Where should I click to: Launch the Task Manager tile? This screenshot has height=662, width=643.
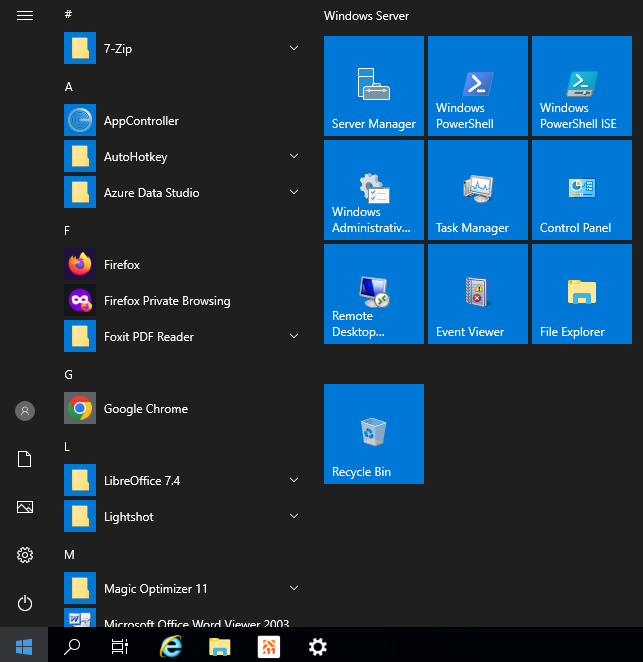(x=478, y=190)
